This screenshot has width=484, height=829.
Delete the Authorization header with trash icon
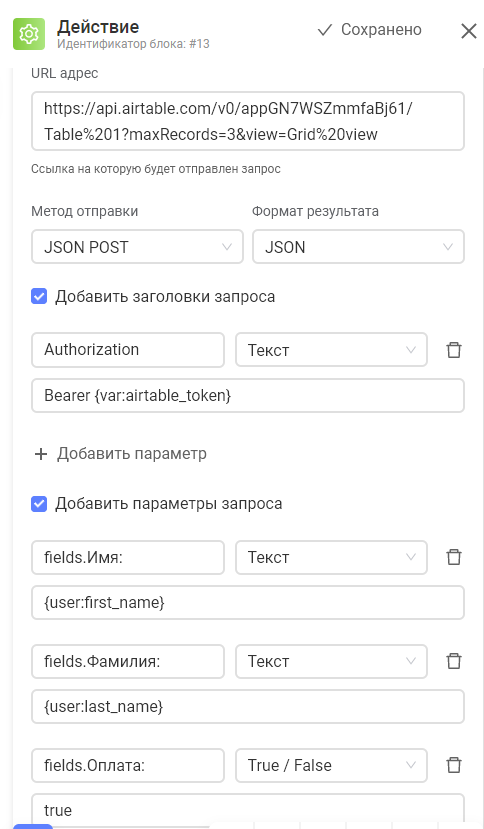[x=454, y=349]
